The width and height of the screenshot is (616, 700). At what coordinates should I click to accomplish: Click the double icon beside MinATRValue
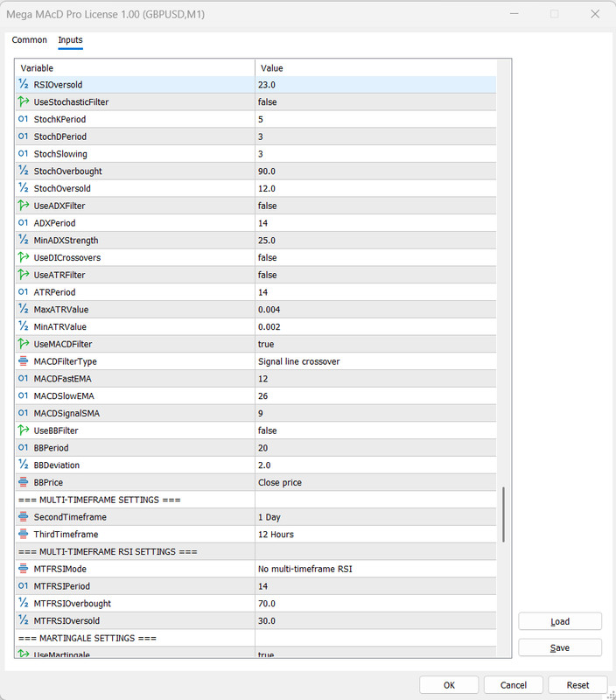click(24, 326)
